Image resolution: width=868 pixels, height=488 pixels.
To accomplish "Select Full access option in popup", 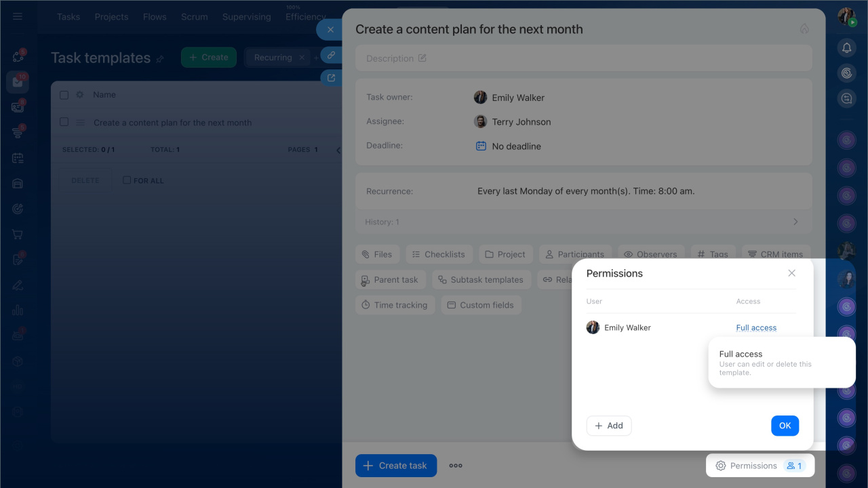I will point(741,354).
